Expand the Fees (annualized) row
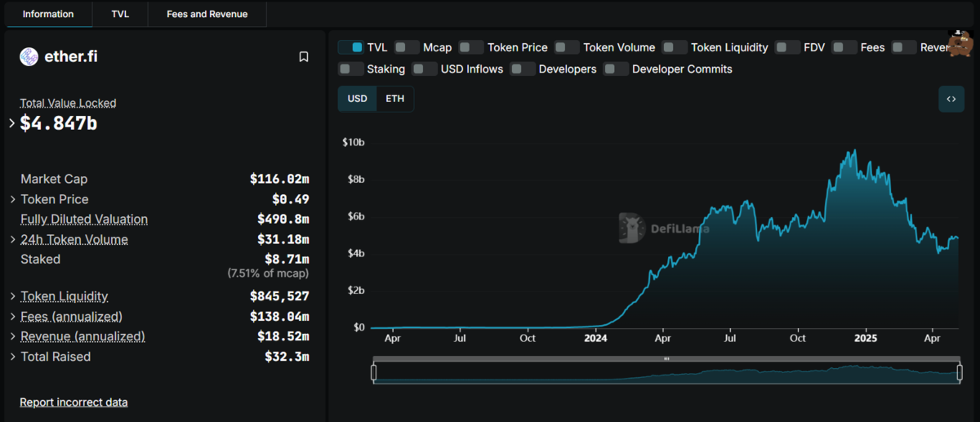Viewport: 980px width, 422px height. tap(12, 316)
